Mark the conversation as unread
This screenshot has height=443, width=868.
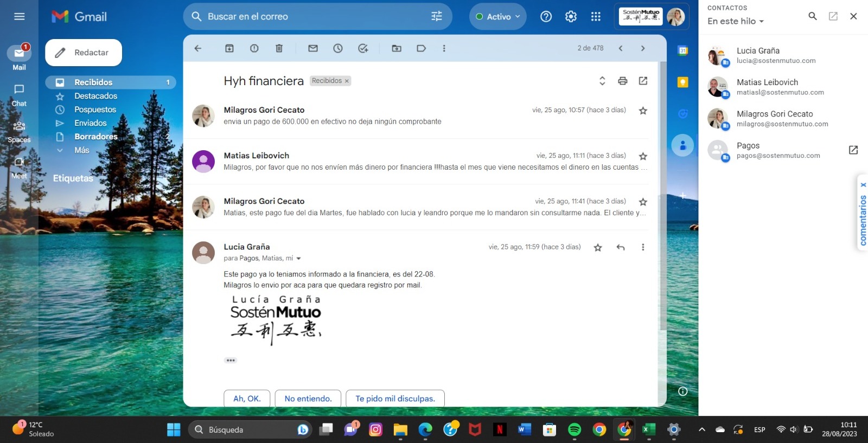[x=313, y=48]
